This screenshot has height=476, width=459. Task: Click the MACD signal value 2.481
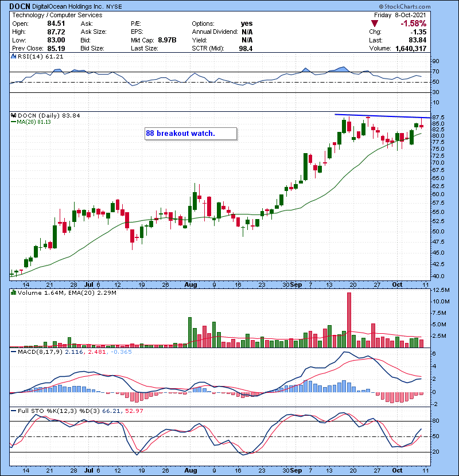[x=97, y=352]
